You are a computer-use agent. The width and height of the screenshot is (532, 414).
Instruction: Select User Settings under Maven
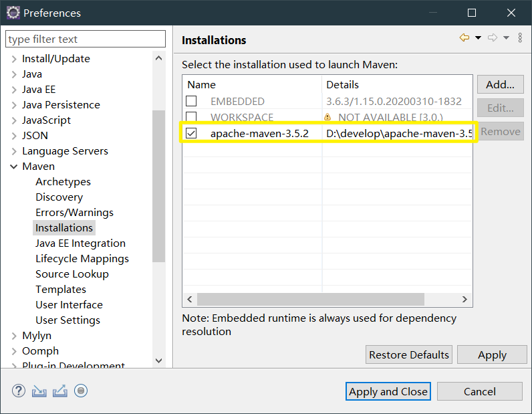(x=68, y=320)
